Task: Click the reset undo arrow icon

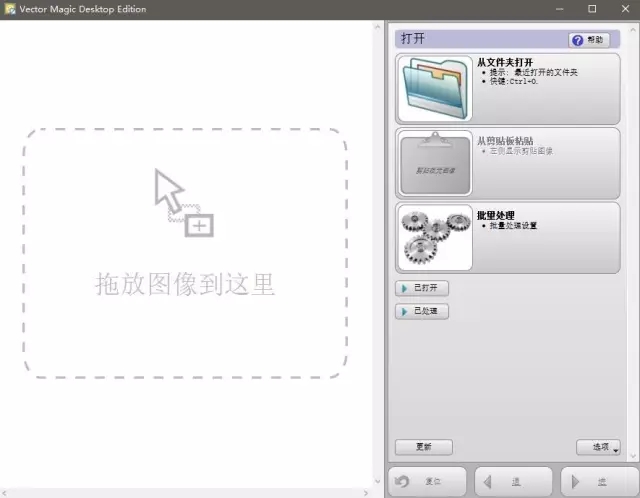Action: [x=401, y=481]
